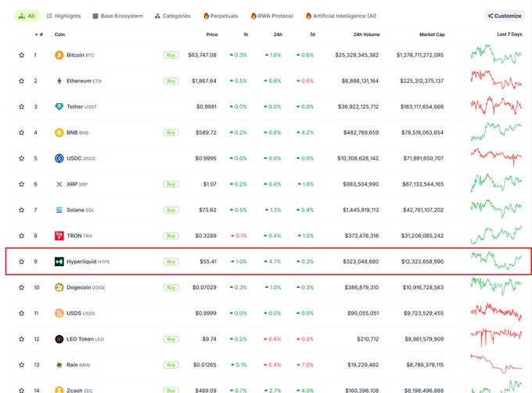Click Hyperliquid price $55.41
The width and height of the screenshot is (532, 393).
208,261
